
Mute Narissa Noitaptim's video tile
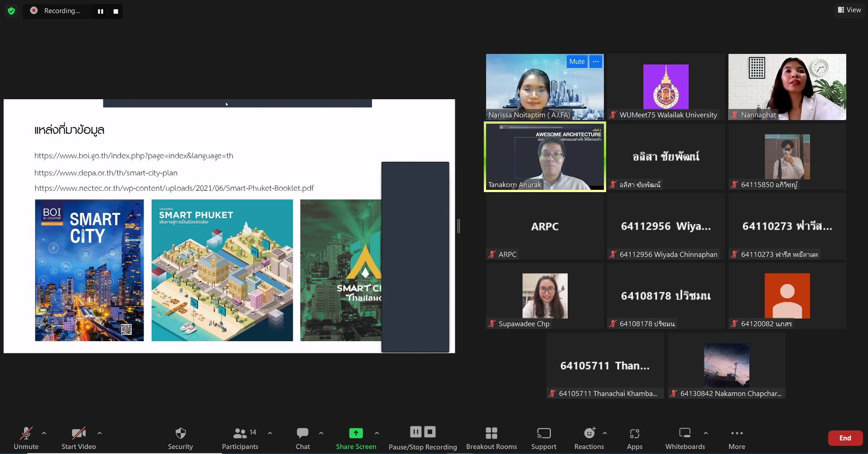[x=577, y=62]
